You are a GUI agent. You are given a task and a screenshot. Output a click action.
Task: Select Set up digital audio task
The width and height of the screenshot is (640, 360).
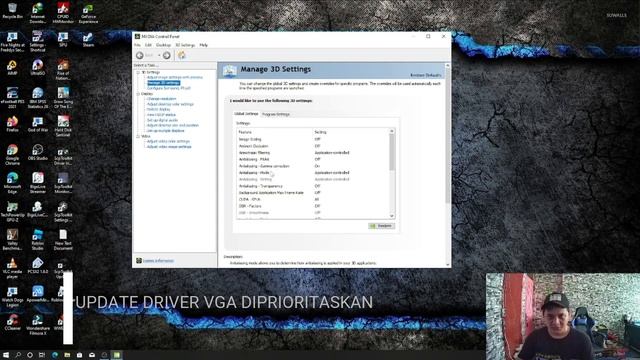162,120
